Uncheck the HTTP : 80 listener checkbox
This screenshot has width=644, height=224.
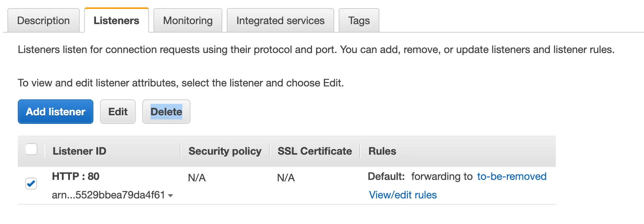[x=31, y=183]
